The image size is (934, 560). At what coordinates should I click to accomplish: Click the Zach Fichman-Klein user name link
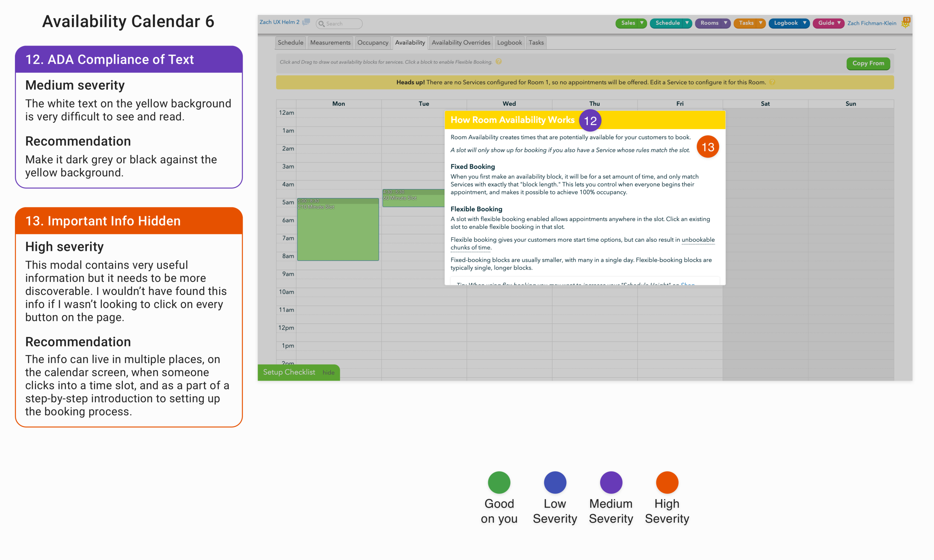coord(871,23)
